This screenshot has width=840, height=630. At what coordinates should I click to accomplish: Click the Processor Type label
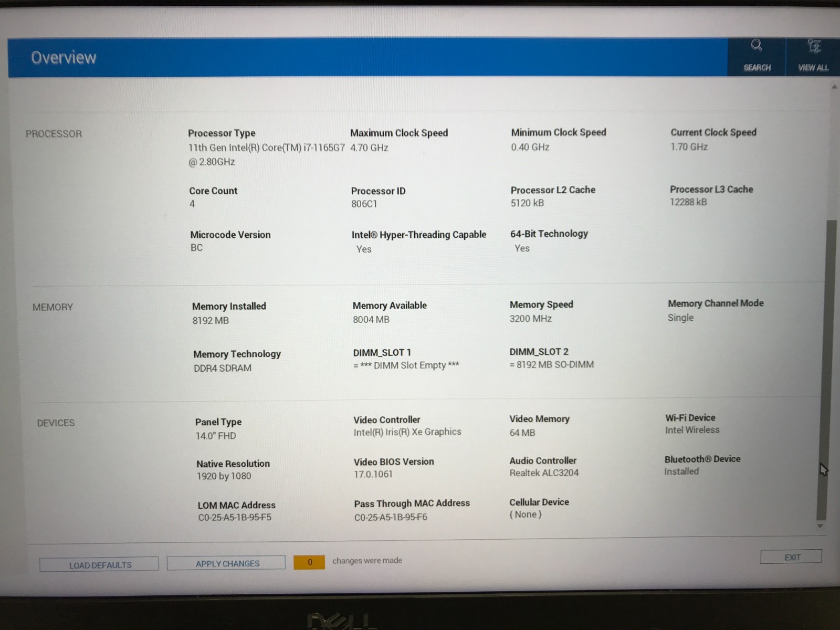[x=222, y=133]
